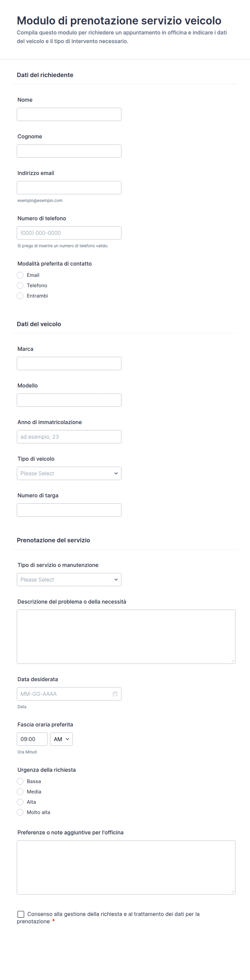
Task: Click the Numero di targa field
Action: pyautogui.click(x=69, y=510)
